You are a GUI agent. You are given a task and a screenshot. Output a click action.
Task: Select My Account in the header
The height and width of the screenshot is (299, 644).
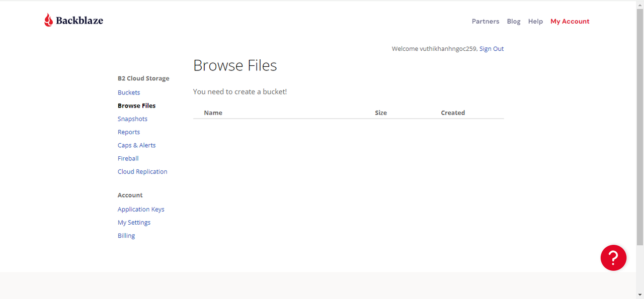[570, 21]
